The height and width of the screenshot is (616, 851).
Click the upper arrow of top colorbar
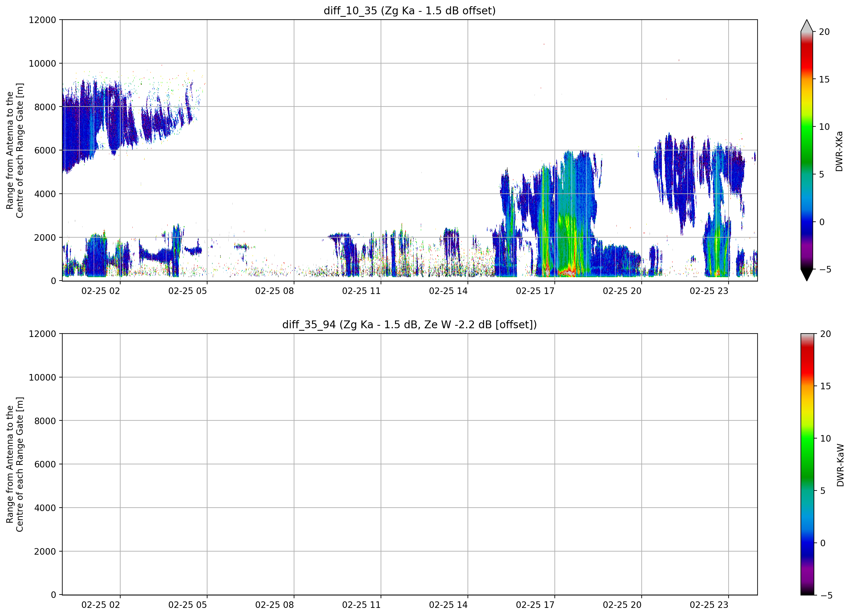807,26
